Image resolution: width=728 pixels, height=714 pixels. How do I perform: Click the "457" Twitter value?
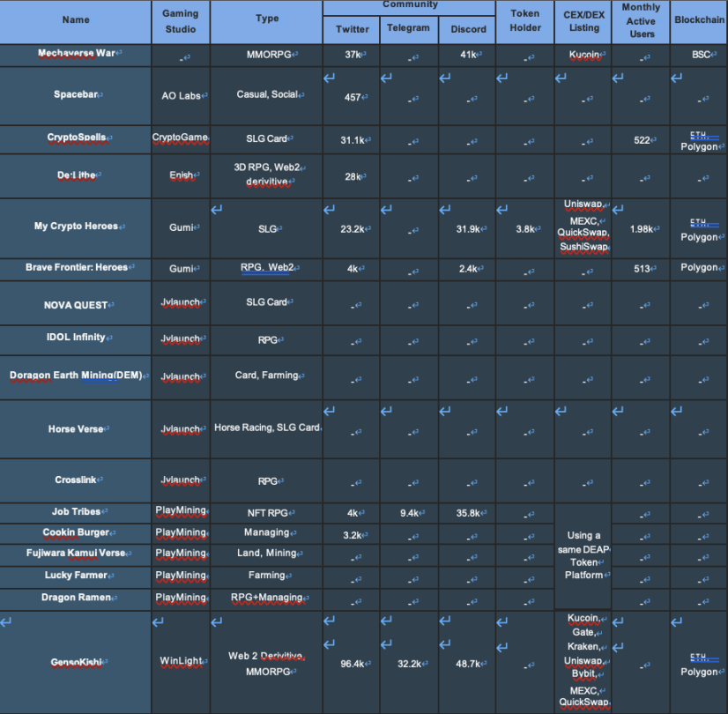[x=353, y=98]
